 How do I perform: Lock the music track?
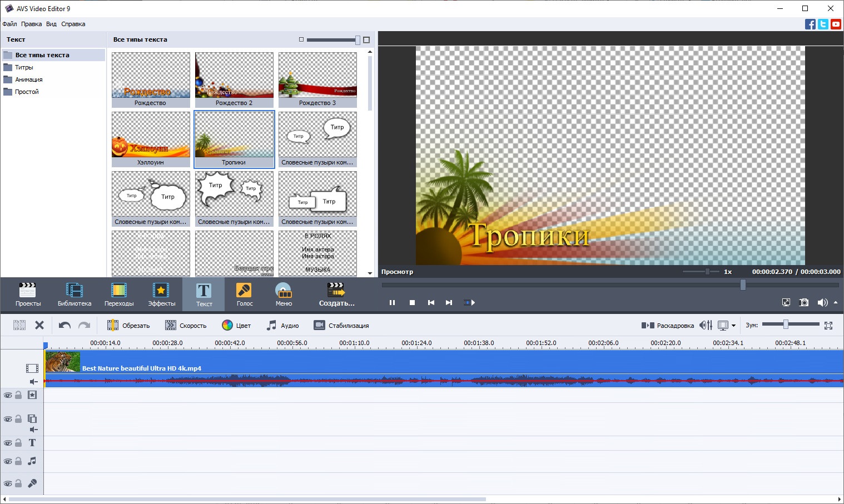18,461
